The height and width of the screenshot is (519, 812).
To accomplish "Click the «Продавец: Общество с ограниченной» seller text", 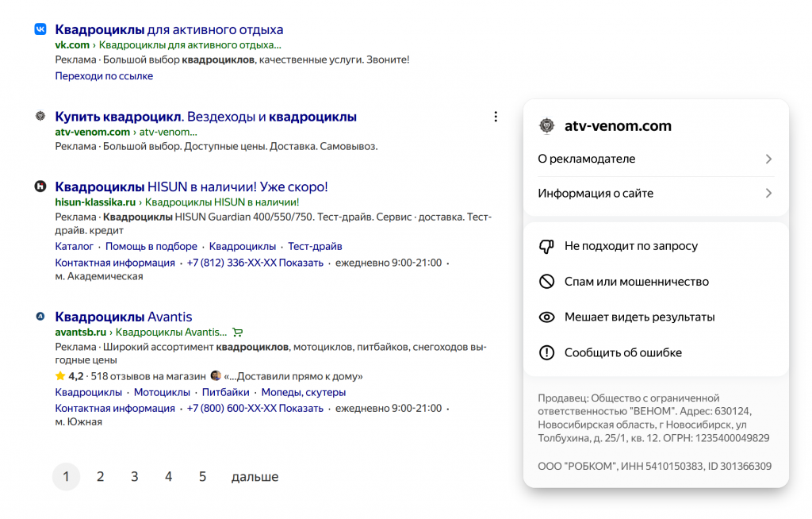I will (629, 398).
